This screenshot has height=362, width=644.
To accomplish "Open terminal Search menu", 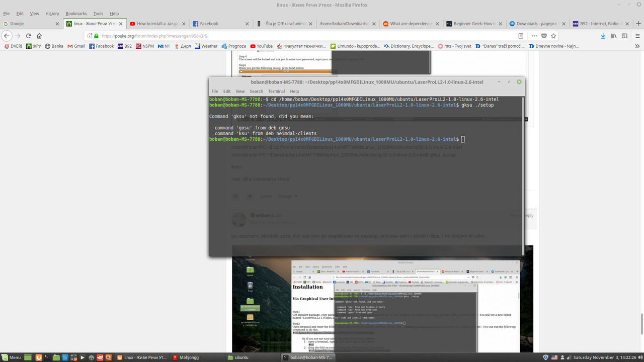I will tap(256, 91).
